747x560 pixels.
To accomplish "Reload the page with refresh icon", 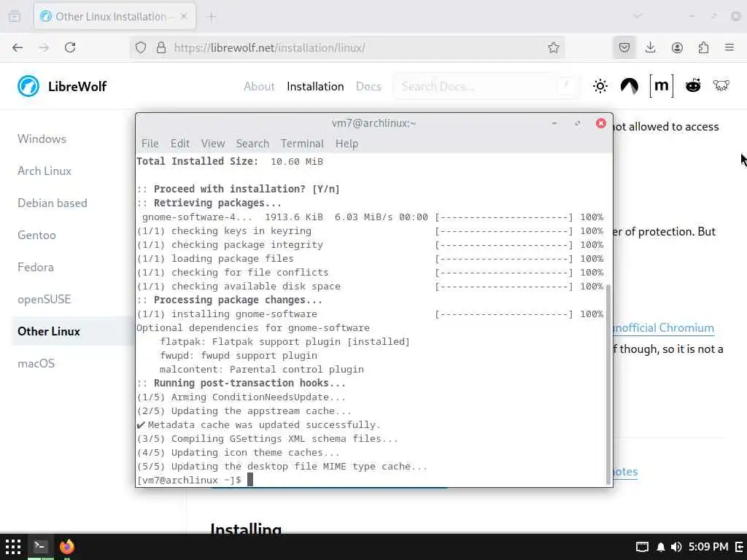I will coord(70,47).
